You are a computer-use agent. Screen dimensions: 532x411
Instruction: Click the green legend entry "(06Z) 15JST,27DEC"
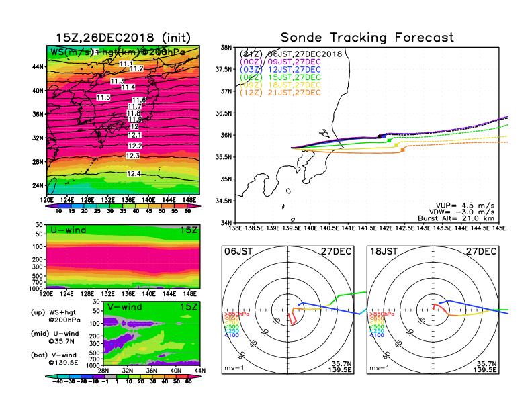280,77
